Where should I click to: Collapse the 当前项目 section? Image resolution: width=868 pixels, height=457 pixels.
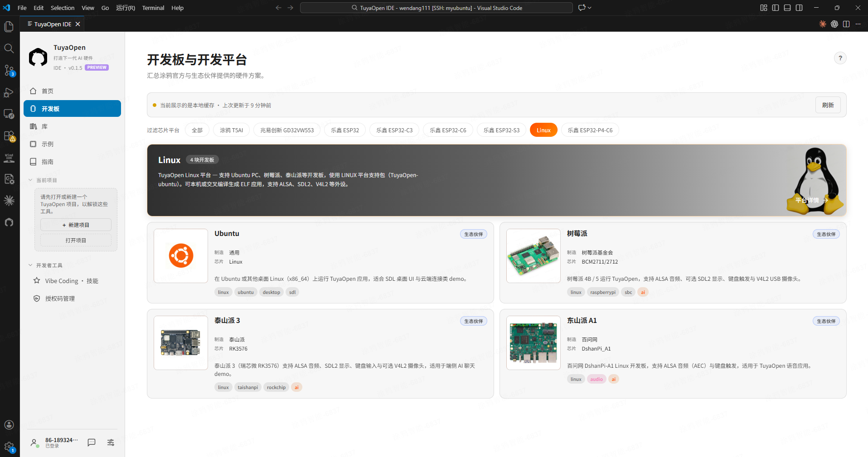tap(43, 180)
